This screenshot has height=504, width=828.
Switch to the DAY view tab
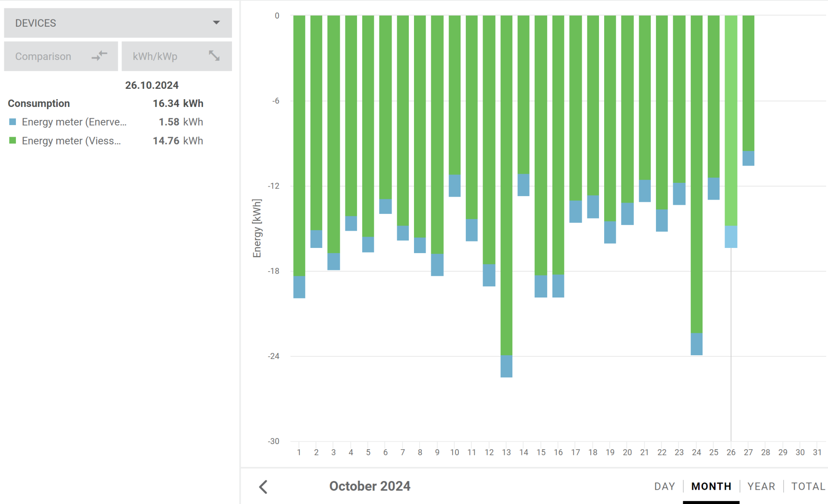tap(665, 486)
